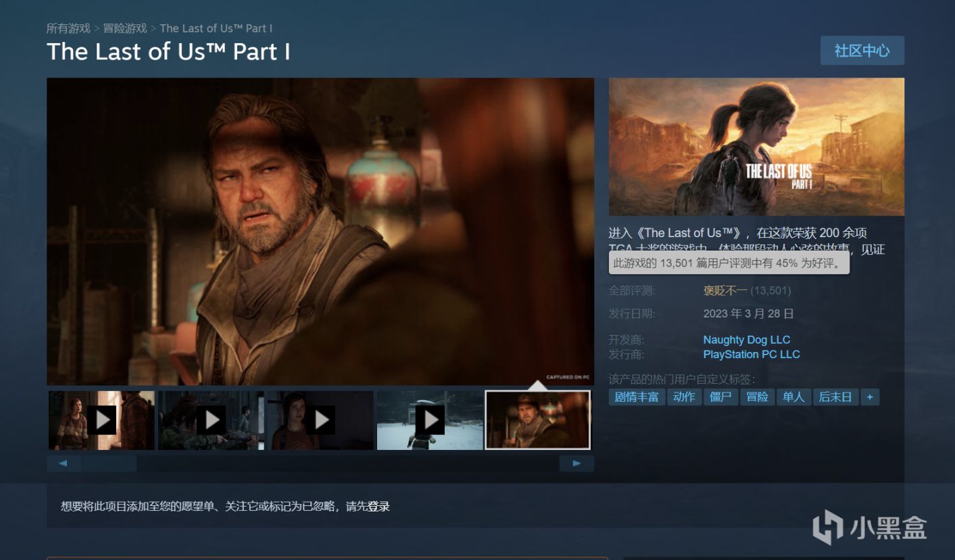Open 冒险游戏 breadcrumb link
The height and width of the screenshot is (560, 955).
pos(125,28)
